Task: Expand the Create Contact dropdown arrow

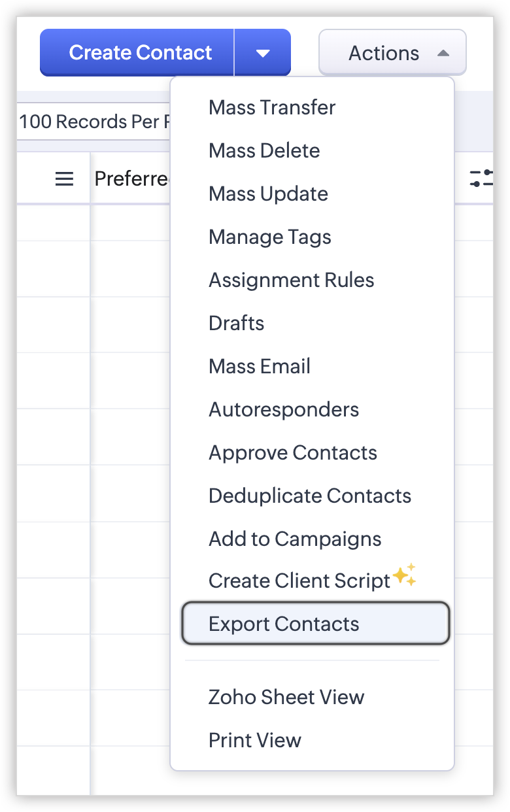Action: [x=263, y=53]
